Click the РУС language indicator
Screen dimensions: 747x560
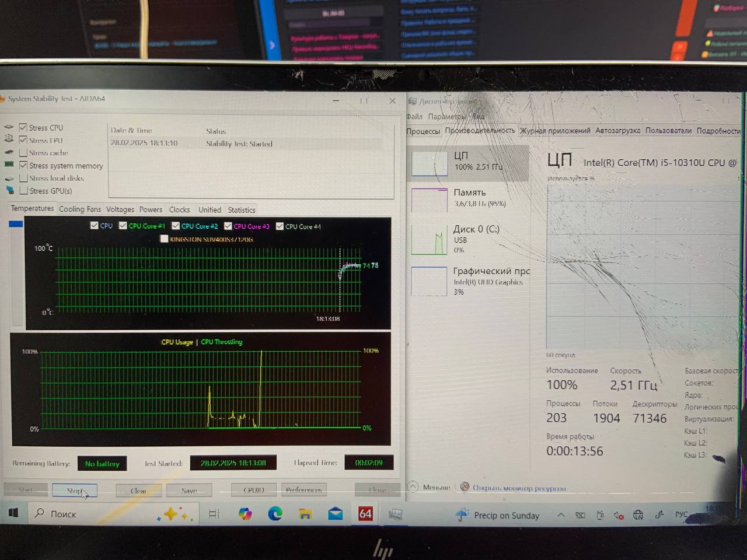point(681,514)
